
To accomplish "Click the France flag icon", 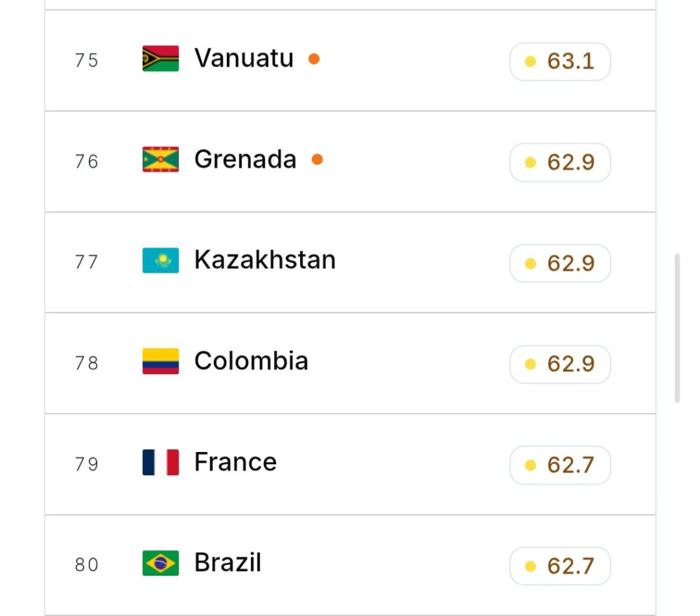I will click(161, 462).
